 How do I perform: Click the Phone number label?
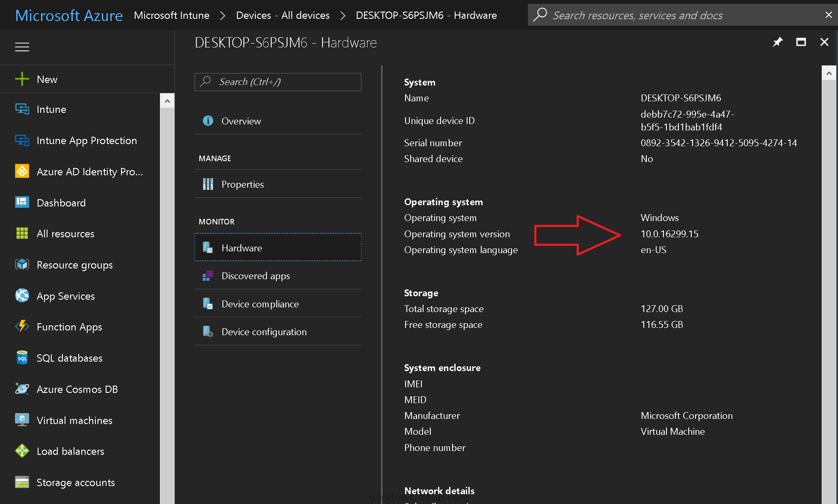tap(435, 448)
